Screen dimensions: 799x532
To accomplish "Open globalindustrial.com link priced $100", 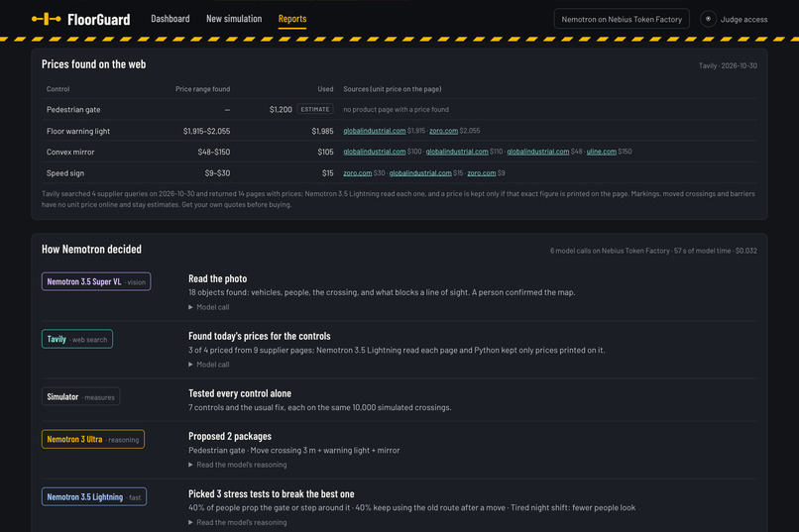I will tap(374, 152).
